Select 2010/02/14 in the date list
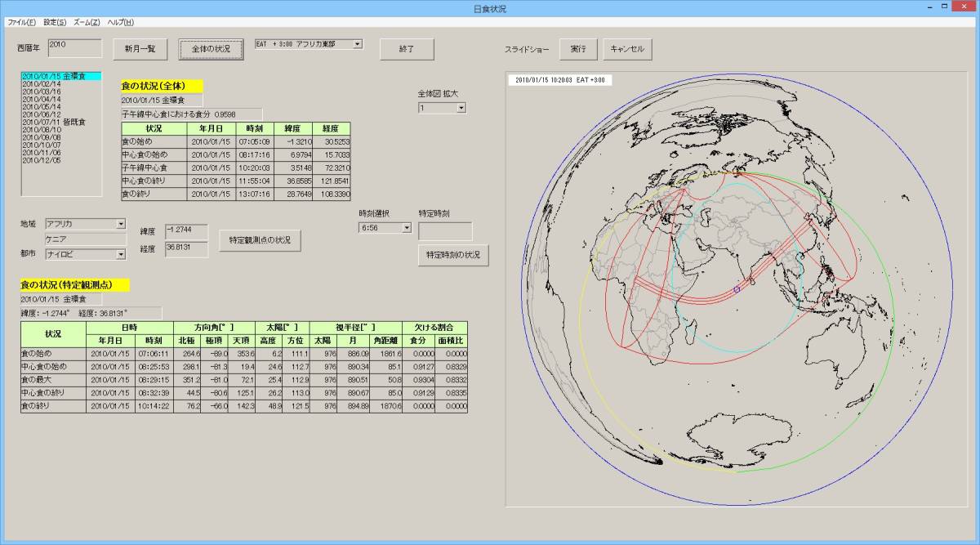The image size is (980, 545). (61, 83)
